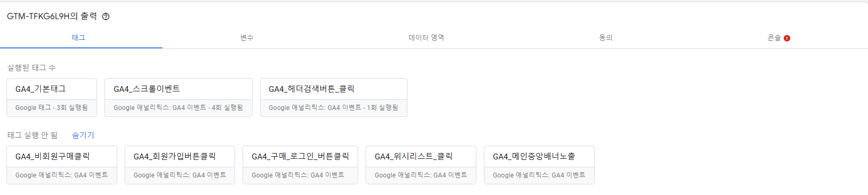This screenshot has height=195, width=868.
Task: Click the GTM-TFKG6L9H의 출력 heading
Action: coord(52,16)
